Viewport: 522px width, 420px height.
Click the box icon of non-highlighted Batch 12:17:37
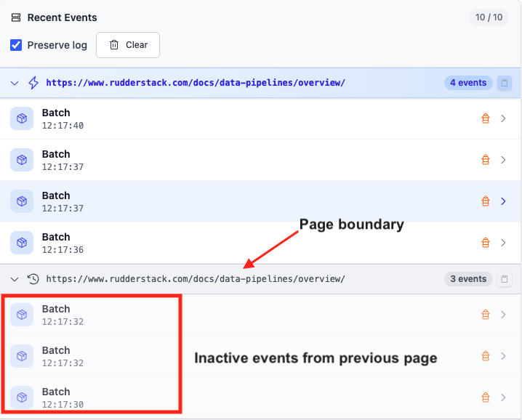[22, 160]
